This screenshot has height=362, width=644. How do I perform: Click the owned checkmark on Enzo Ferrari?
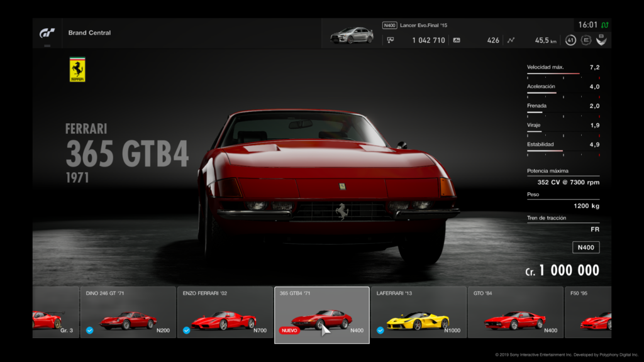[x=186, y=331]
